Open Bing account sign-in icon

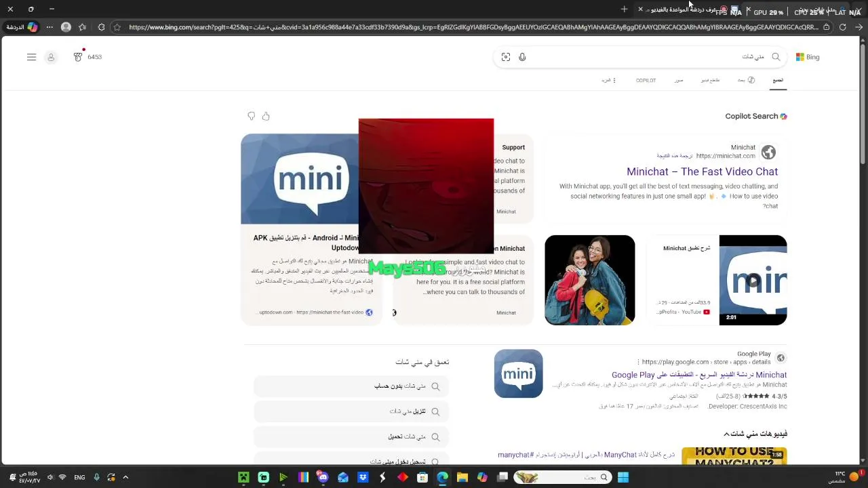51,57
